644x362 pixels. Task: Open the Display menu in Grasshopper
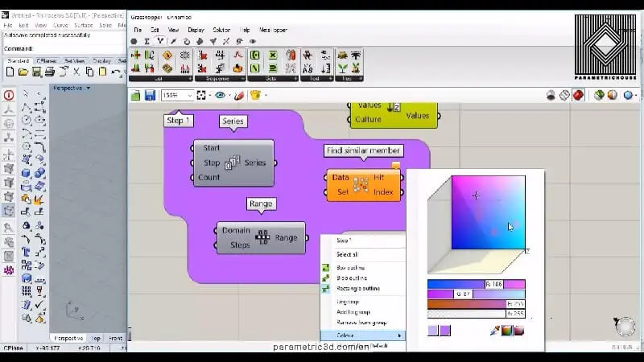tap(196, 30)
